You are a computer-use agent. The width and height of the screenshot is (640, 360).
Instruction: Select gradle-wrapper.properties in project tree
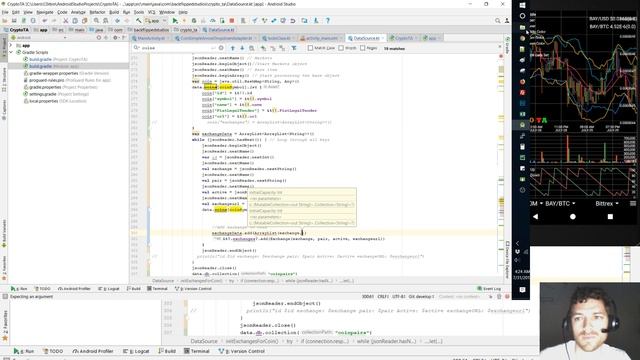click(x=66, y=73)
